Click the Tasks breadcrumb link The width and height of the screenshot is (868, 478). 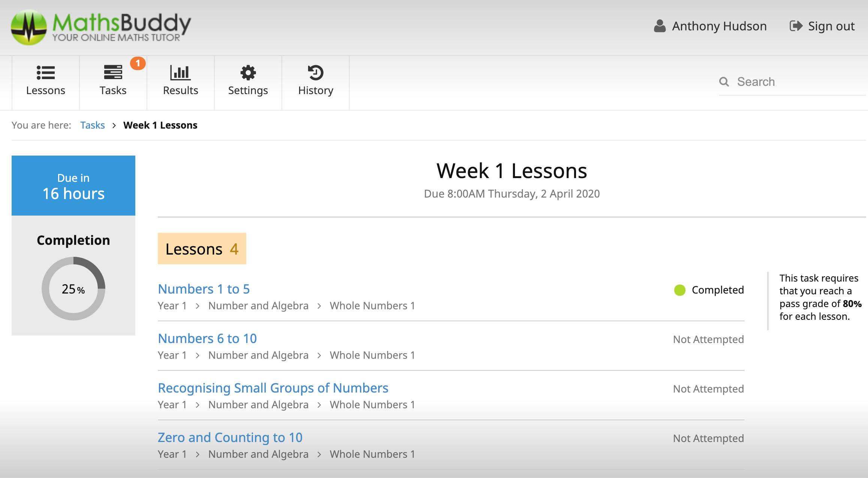(92, 125)
